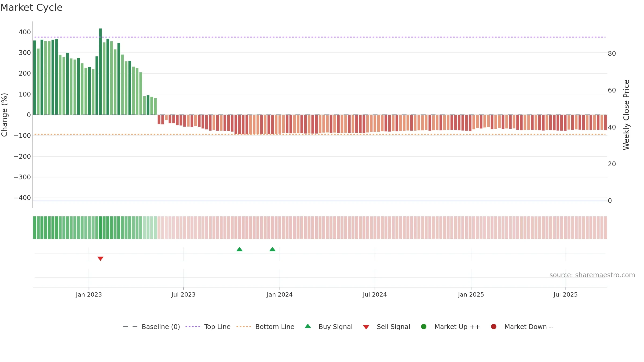Click the Jul 2025 x-axis label
Image resolution: width=644 pixels, height=362 pixels.
click(x=566, y=295)
